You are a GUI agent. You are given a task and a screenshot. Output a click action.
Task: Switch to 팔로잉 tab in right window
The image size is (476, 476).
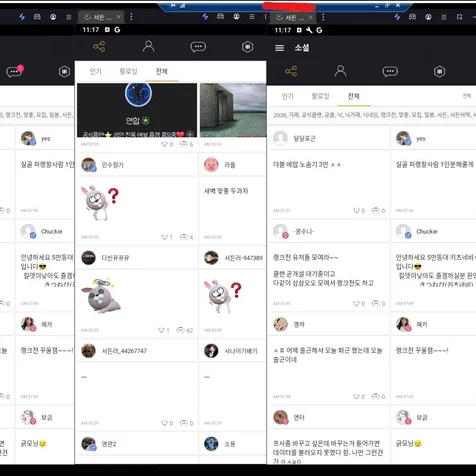click(320, 96)
